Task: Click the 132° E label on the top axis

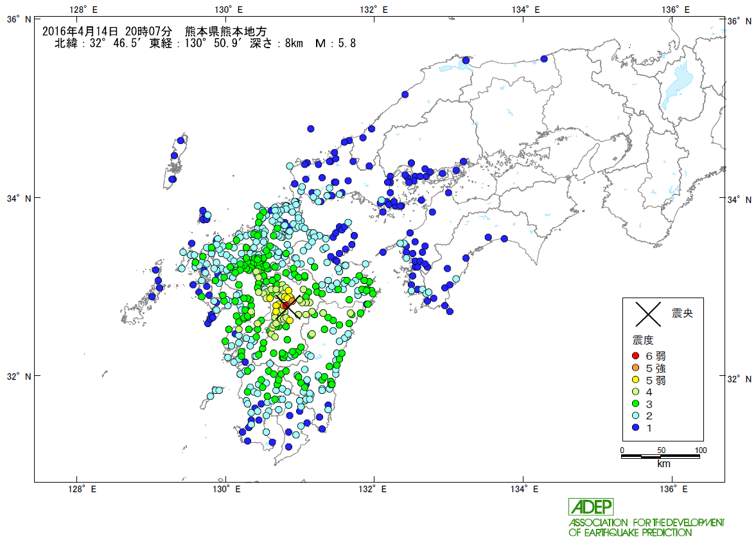Action: [374, 10]
